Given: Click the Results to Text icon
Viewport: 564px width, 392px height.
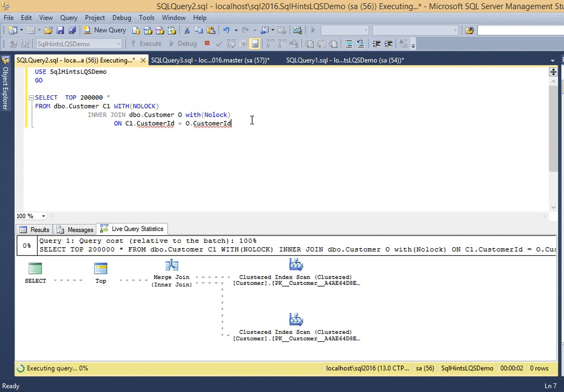Looking at the screenshot, I should click(x=309, y=44).
